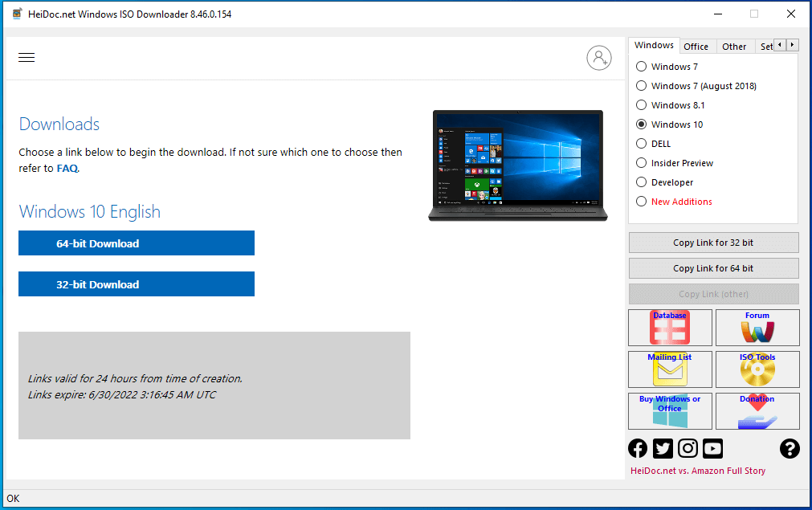The height and width of the screenshot is (510, 812).
Task: Select the Windows 7 radio button
Action: 641,67
